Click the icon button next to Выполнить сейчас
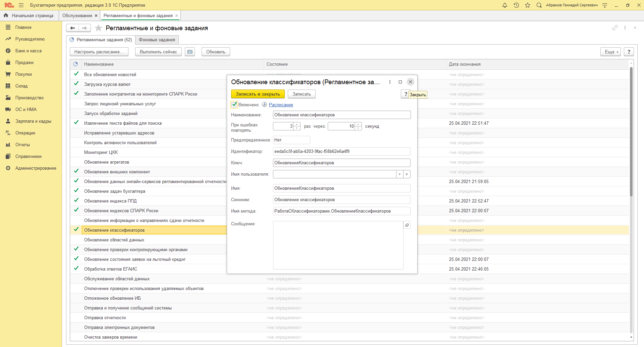The height and width of the screenshot is (347, 644). point(190,52)
